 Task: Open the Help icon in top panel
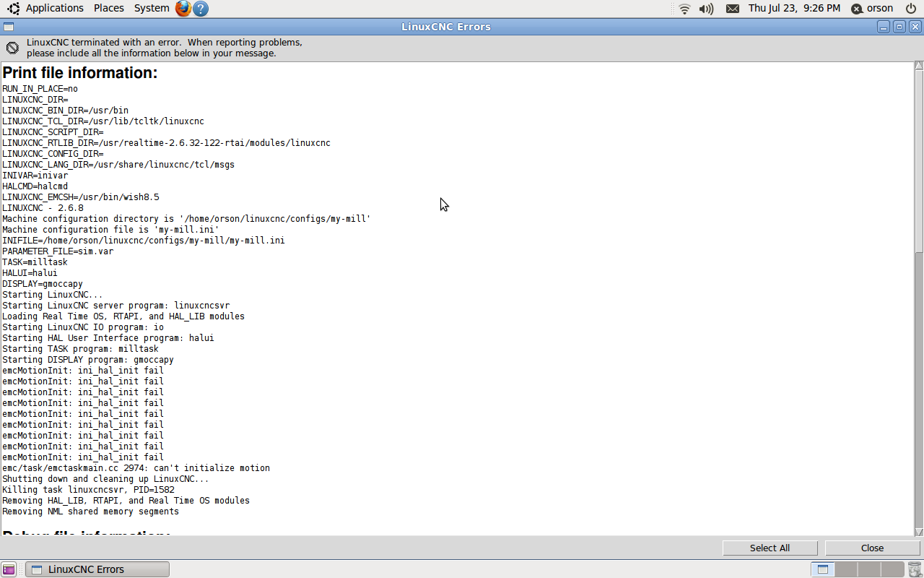[x=201, y=9]
